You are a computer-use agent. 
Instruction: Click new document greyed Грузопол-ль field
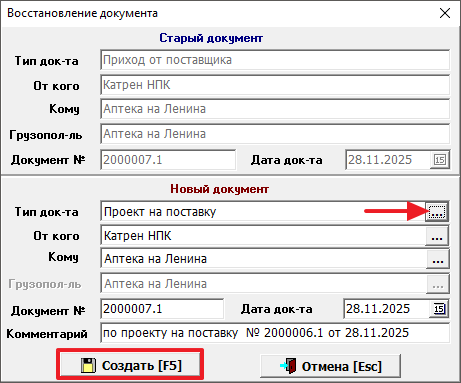click(x=263, y=284)
